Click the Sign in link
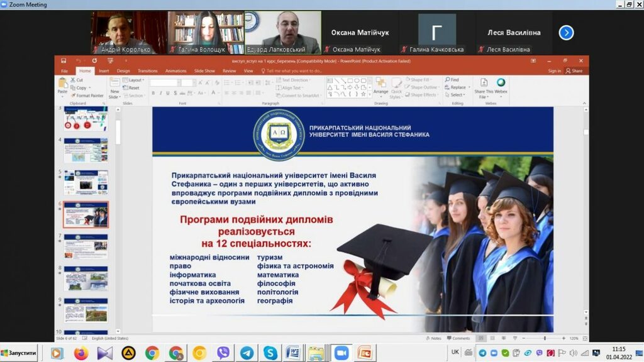The height and width of the screenshot is (362, 644). [x=554, y=71]
